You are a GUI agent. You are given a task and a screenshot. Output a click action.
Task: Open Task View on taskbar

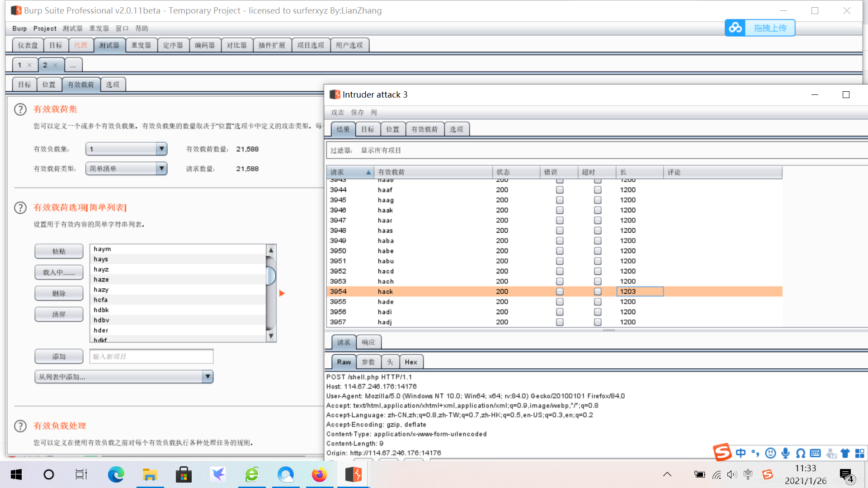81,474
